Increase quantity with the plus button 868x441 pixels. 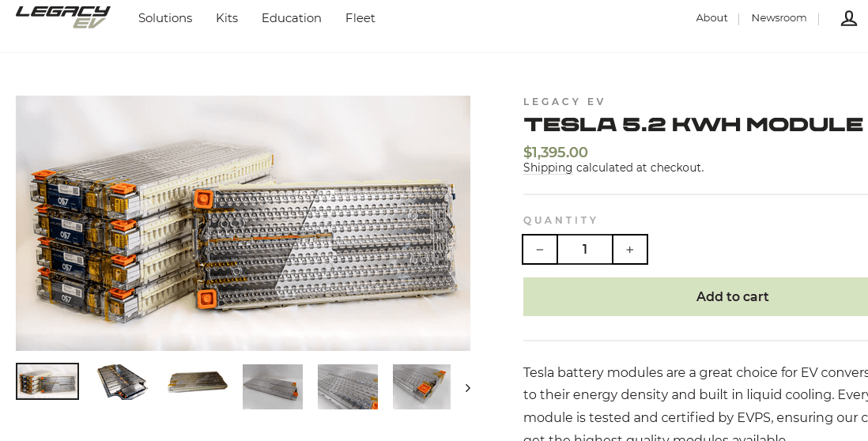630,250
